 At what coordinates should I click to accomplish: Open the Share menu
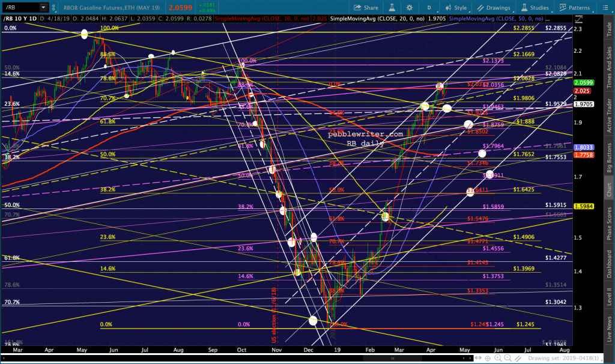[366, 7]
